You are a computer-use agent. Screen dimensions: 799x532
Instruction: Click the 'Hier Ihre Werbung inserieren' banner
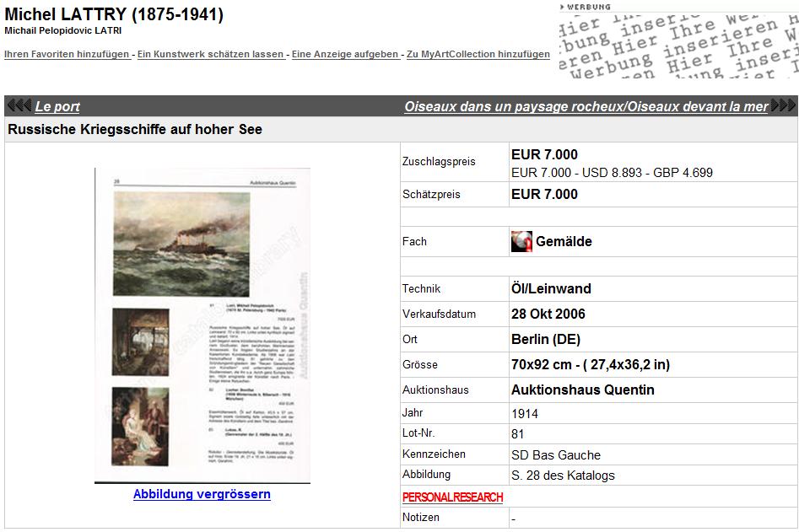click(x=678, y=46)
